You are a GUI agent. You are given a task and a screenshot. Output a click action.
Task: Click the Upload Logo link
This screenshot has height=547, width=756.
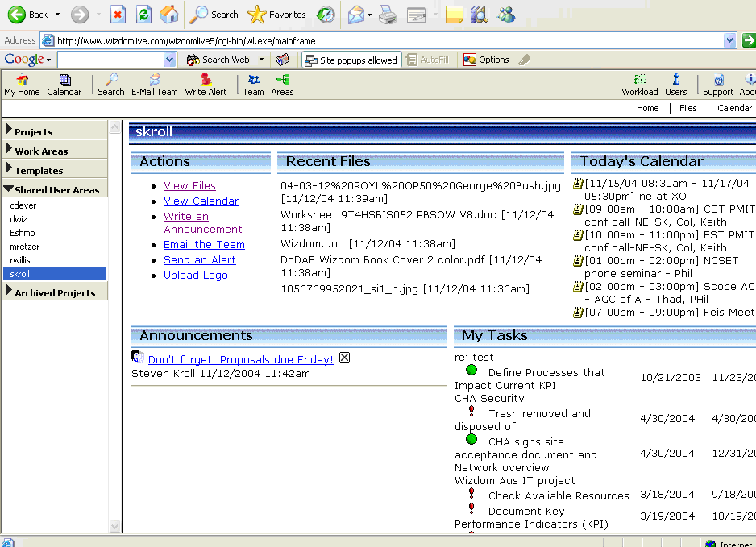point(196,275)
